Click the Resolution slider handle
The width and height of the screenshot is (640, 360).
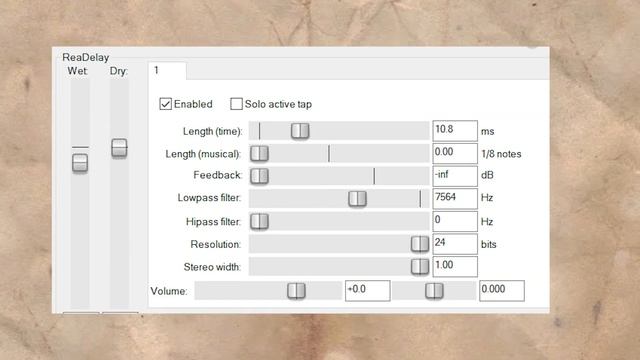click(420, 244)
